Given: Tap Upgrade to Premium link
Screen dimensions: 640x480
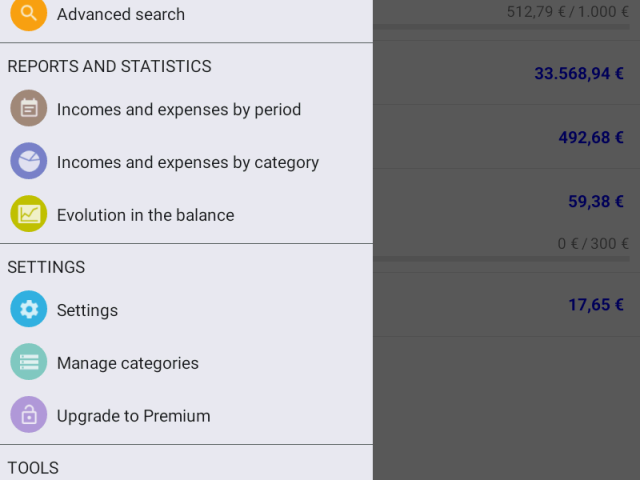Looking at the screenshot, I should click(133, 416).
